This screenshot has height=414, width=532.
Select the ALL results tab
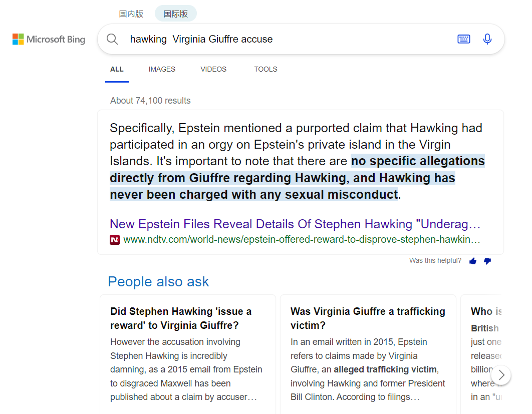(x=117, y=69)
